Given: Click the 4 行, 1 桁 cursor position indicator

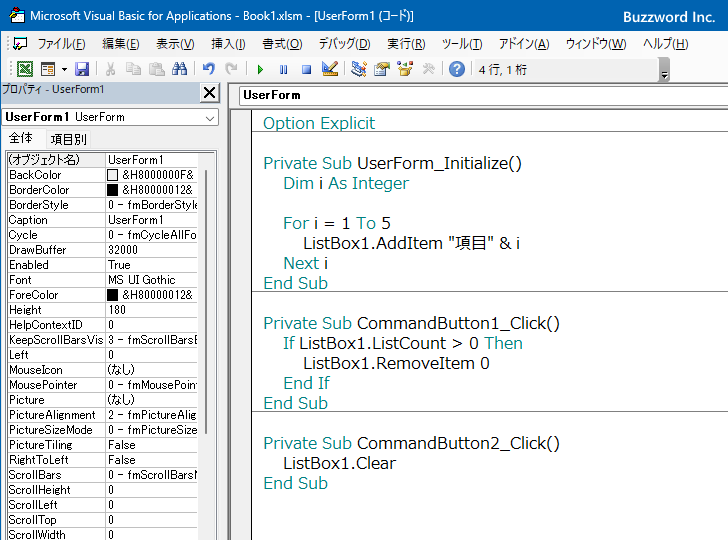Looking at the screenshot, I should [503, 70].
